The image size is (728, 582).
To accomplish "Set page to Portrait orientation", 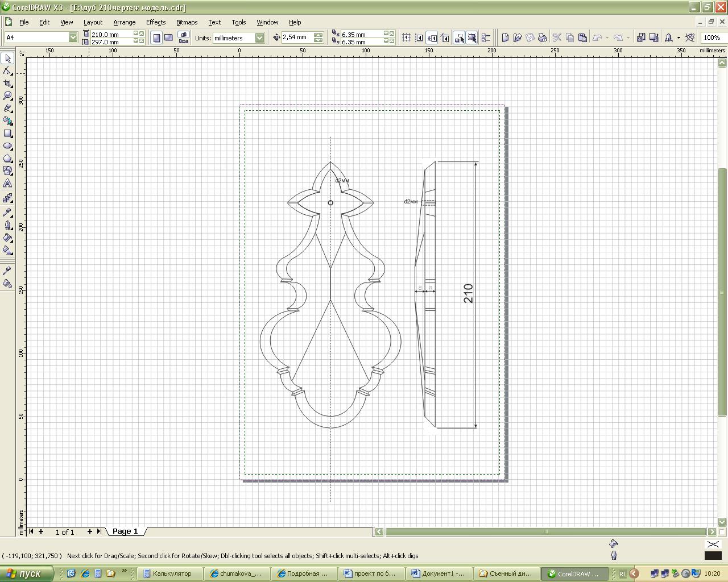I will 156,38.
